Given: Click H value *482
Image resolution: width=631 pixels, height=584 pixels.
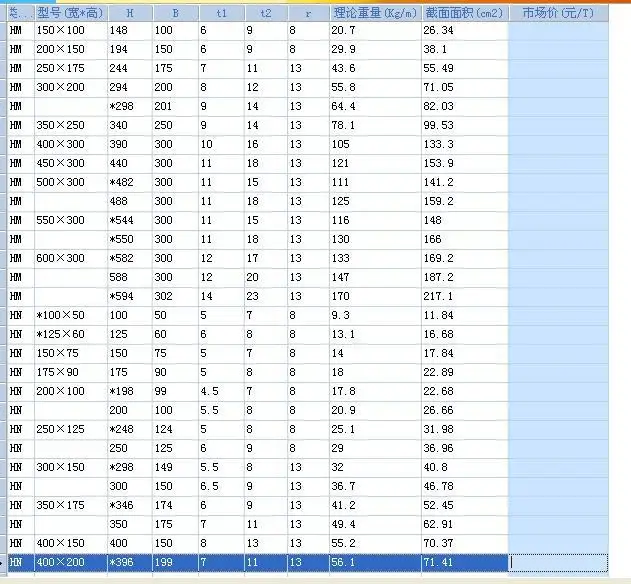Looking at the screenshot, I should point(122,182).
